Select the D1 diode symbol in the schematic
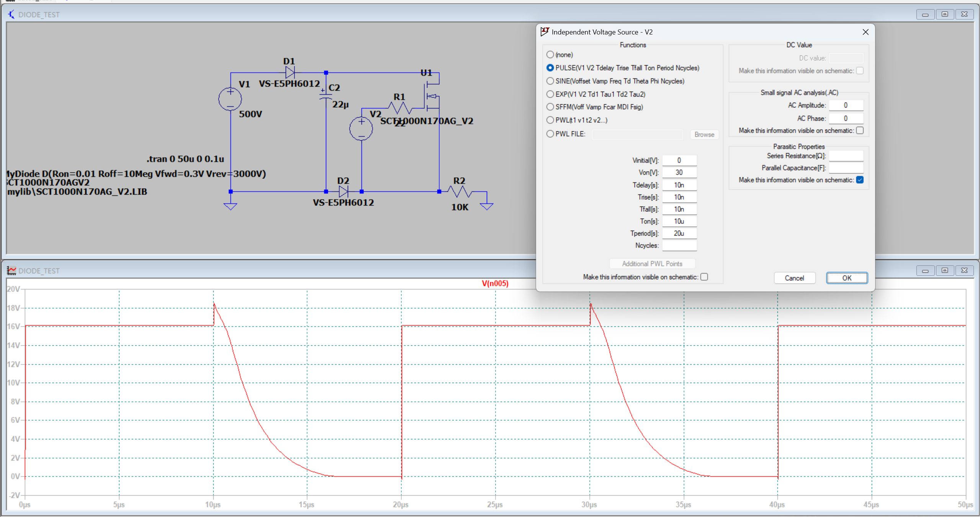Viewport: 980px width, 517px height. [x=289, y=72]
